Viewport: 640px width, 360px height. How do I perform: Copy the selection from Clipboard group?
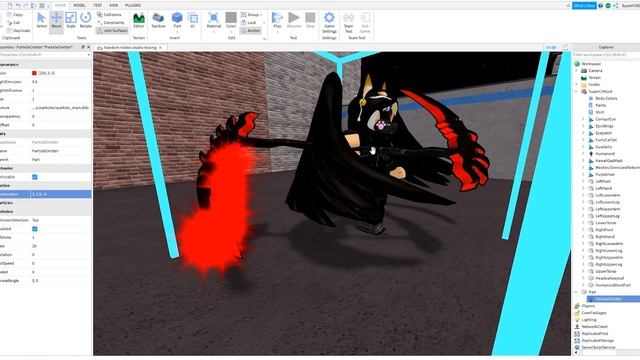(15, 15)
